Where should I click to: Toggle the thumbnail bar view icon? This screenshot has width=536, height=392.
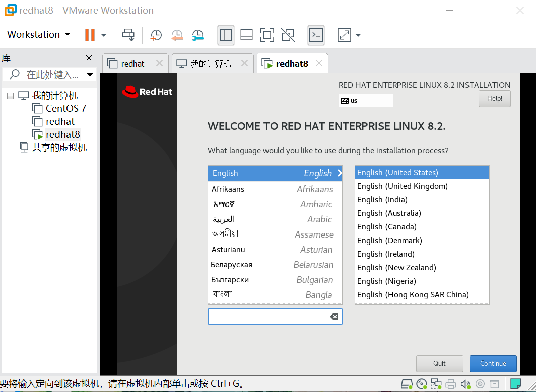(x=246, y=35)
